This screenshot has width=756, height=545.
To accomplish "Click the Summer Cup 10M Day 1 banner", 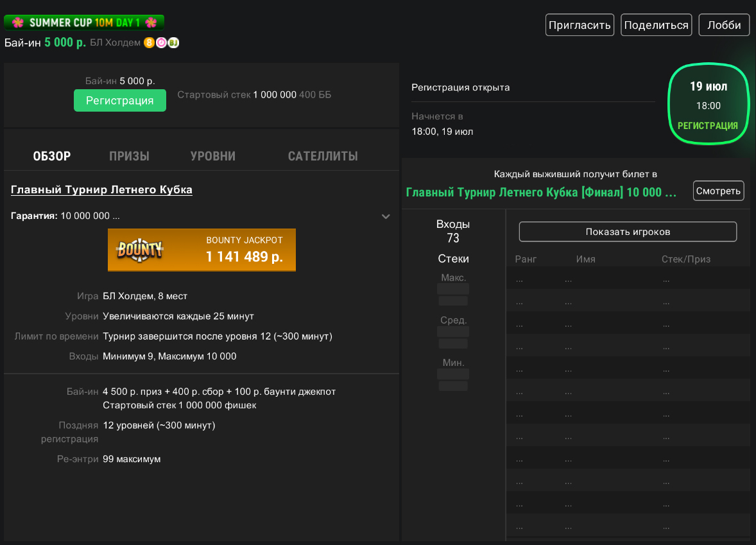I will (x=84, y=22).
